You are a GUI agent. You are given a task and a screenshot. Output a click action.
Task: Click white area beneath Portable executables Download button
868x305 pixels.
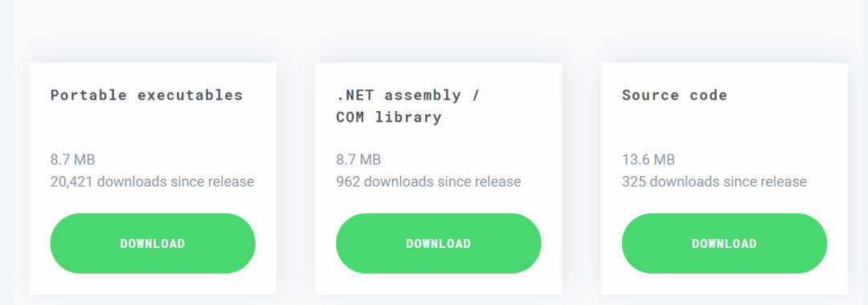pyautogui.click(x=153, y=284)
